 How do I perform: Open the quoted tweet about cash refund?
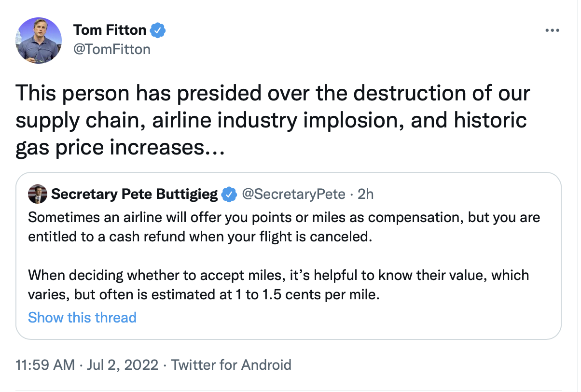click(x=289, y=256)
